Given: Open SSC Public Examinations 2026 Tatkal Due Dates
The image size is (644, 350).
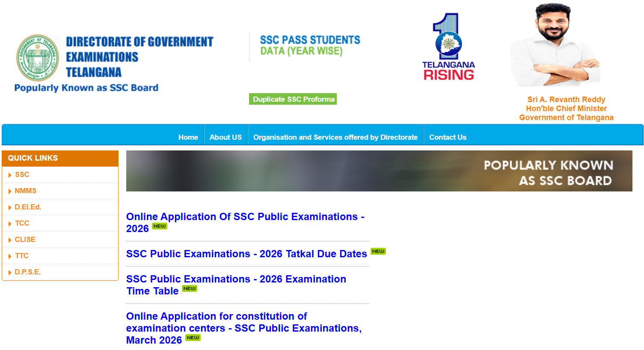Looking at the screenshot, I should click(246, 253).
